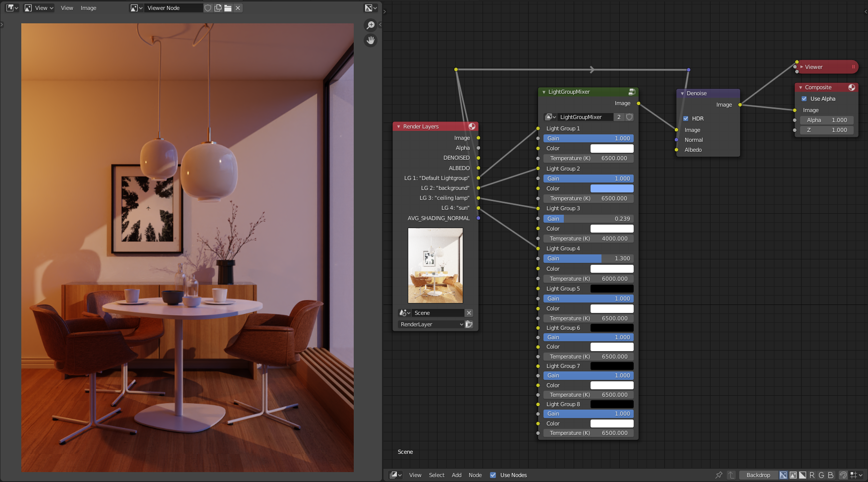This screenshot has width=868, height=482.
Task: Click the pin icon in node editor header
Action: click(719, 475)
